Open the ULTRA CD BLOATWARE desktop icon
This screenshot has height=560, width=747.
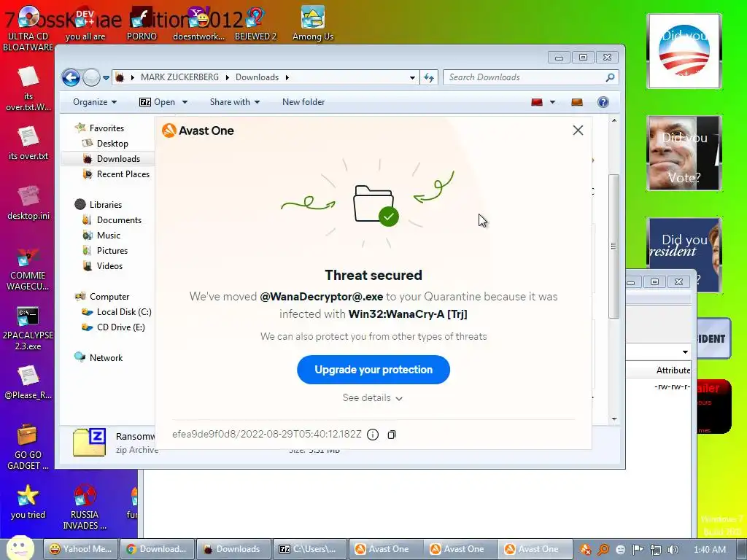pos(28,28)
